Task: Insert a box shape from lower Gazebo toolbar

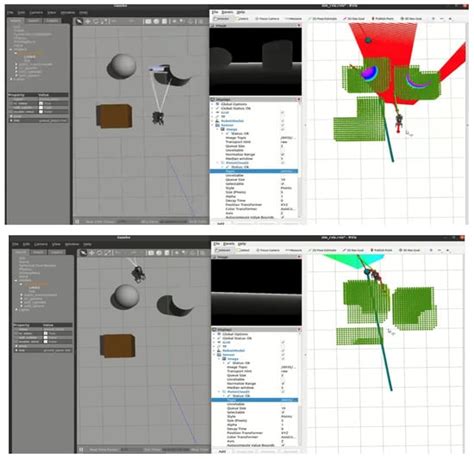Action: coord(151,253)
